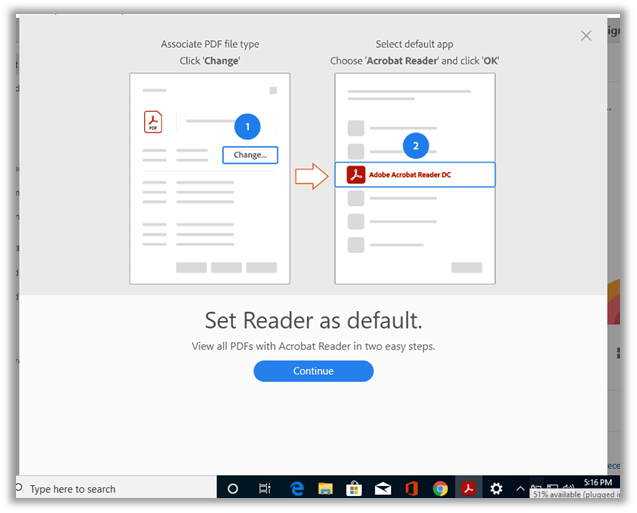
Task: Open Microsoft Store from taskbar
Action: (x=354, y=488)
